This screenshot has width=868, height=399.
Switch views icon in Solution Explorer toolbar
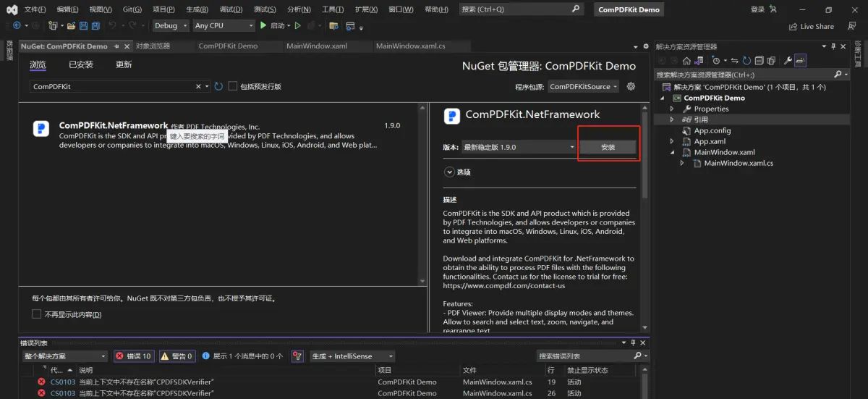pos(698,61)
